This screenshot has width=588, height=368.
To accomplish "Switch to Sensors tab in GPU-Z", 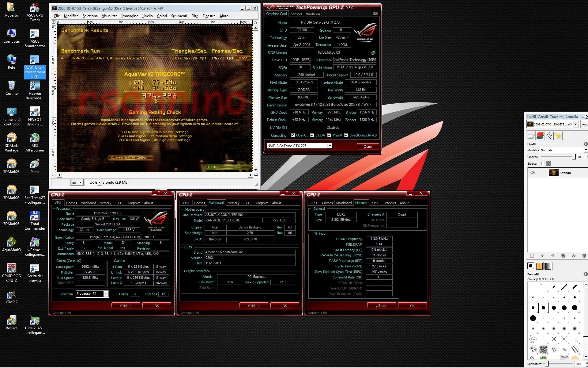I will [296, 14].
